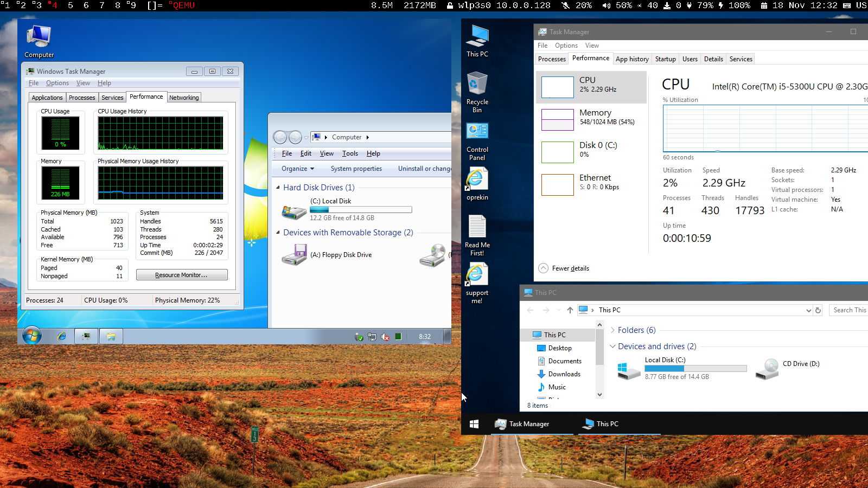Click the Search This PC input field

(850, 310)
